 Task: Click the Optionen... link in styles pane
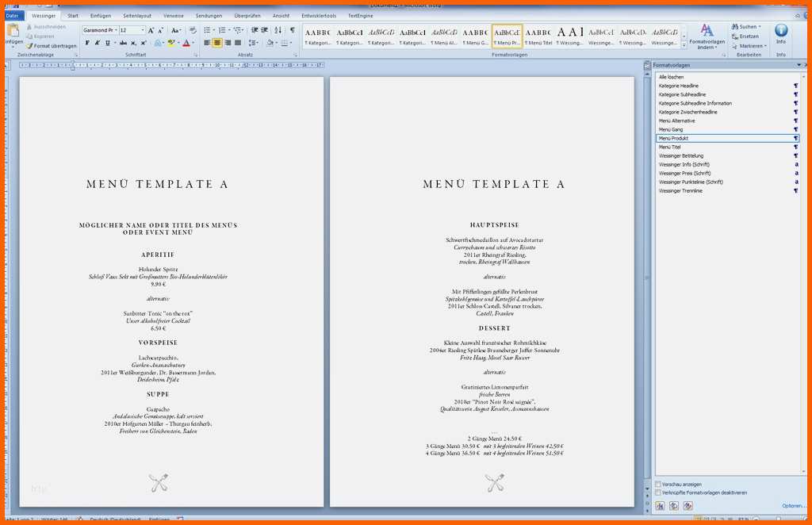point(793,505)
